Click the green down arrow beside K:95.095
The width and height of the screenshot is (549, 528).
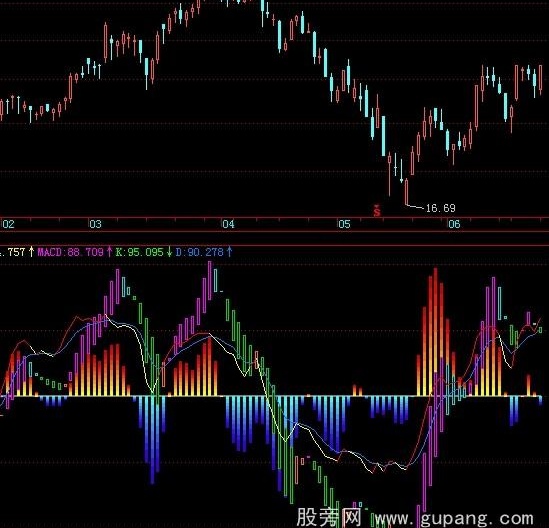click(169, 252)
